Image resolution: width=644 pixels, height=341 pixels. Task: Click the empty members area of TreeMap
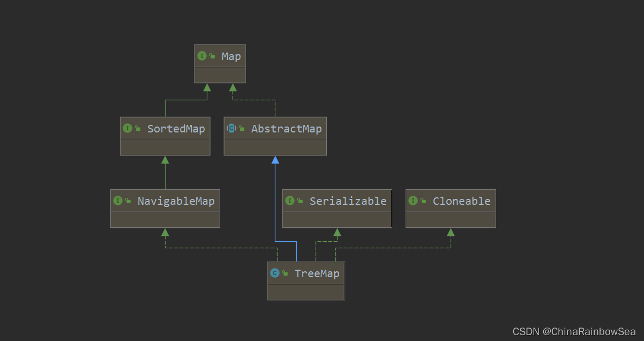tap(306, 292)
